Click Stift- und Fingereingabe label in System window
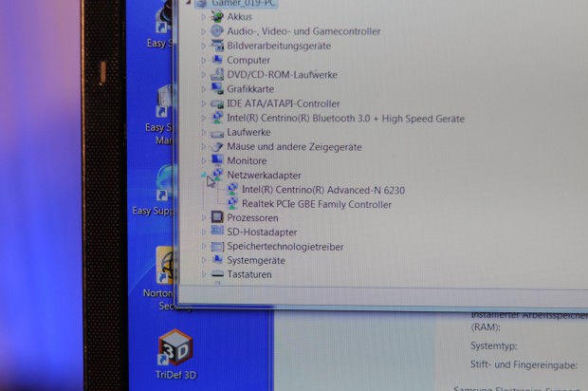 pos(524,364)
